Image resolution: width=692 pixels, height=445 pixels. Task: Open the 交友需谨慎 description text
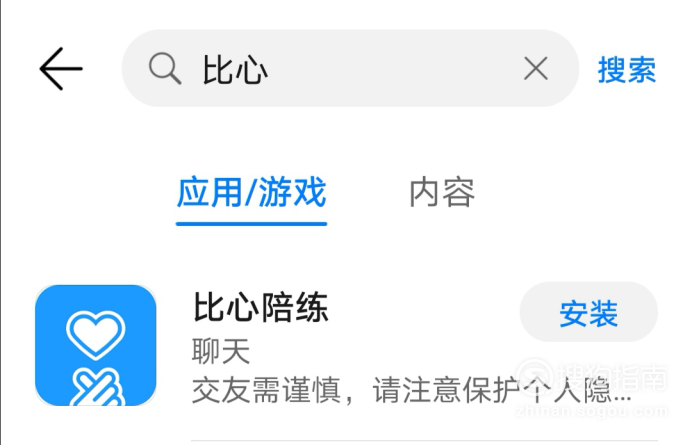click(x=411, y=390)
